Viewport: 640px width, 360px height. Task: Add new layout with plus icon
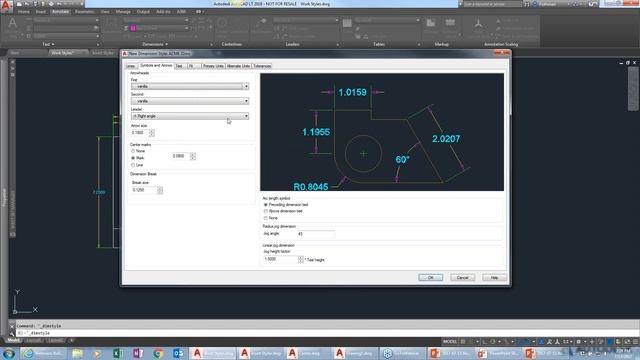point(71,340)
